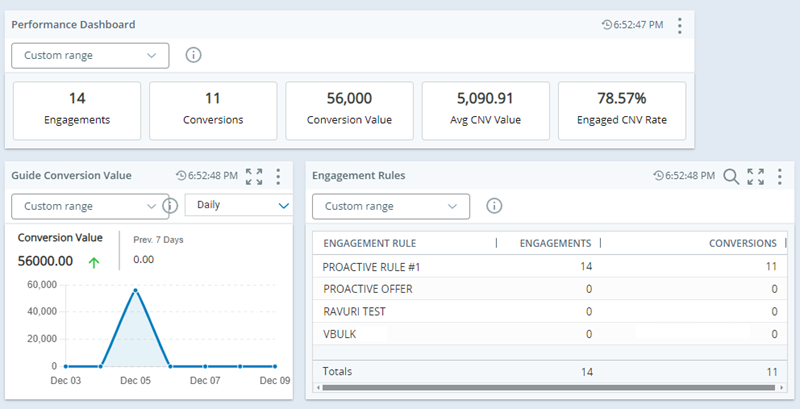
Task: Select the Conversion Value metric card
Action: coord(349,111)
